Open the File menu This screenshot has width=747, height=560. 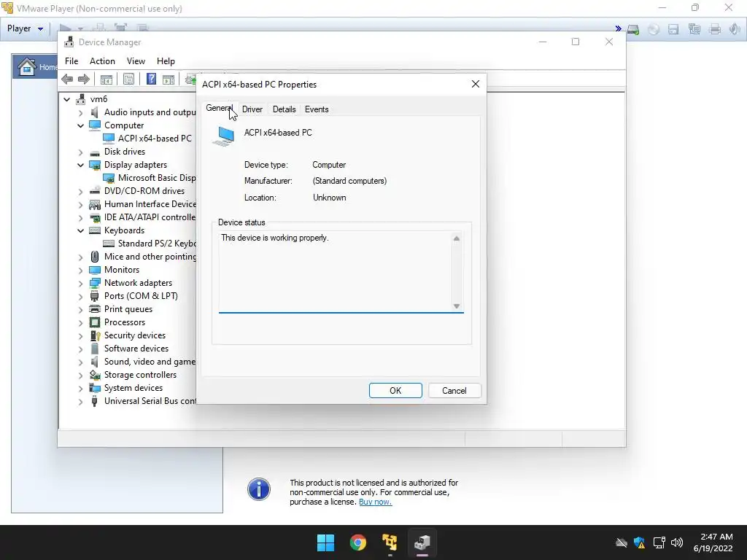[71, 61]
